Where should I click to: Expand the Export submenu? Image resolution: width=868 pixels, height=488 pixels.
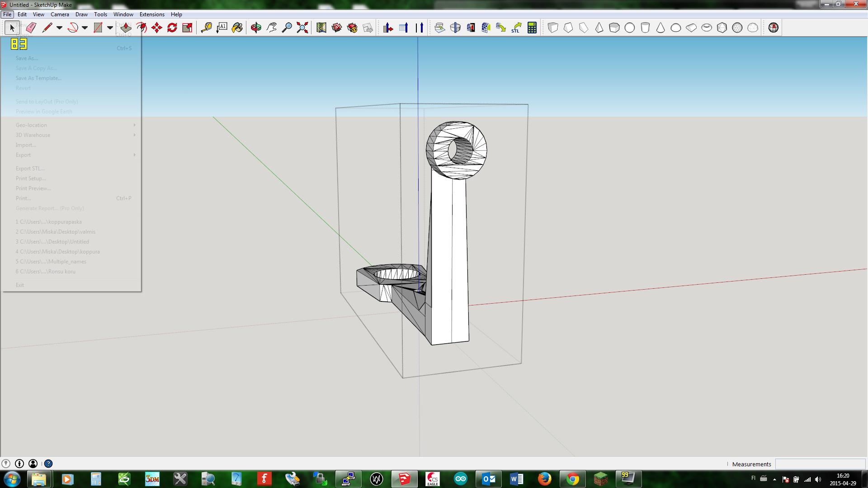click(72, 155)
